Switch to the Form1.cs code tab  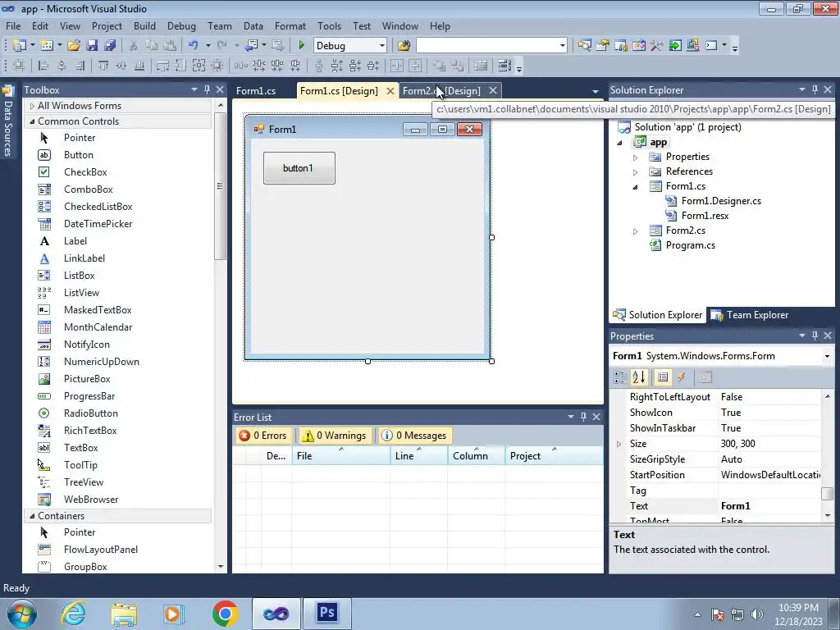[256, 90]
